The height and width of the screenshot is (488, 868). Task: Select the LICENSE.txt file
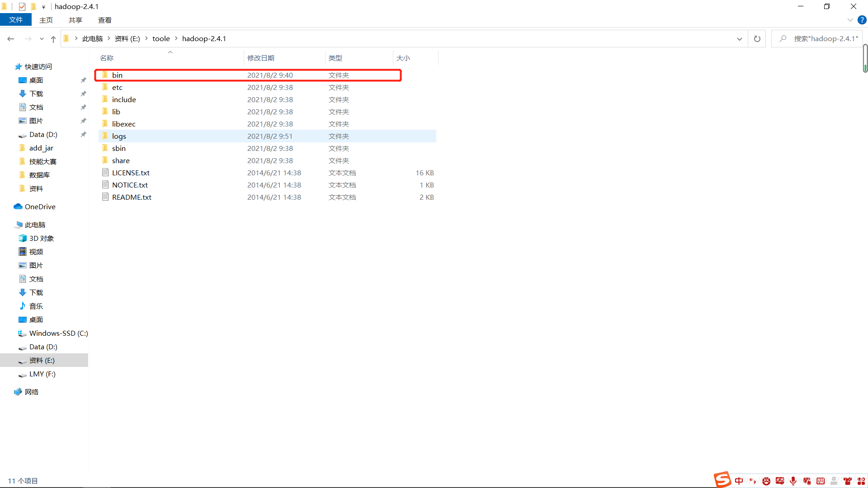click(x=267, y=173)
